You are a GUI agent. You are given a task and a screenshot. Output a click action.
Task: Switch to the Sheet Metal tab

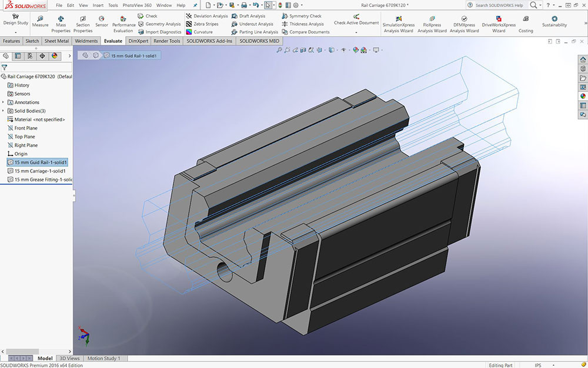coord(57,41)
